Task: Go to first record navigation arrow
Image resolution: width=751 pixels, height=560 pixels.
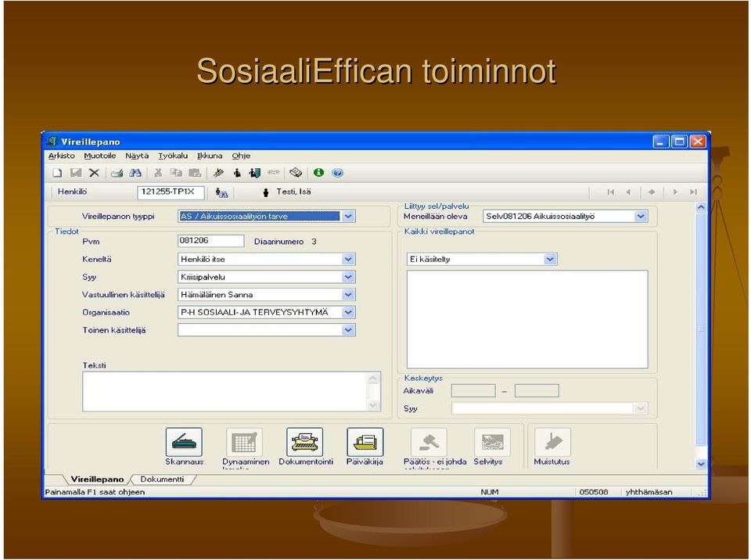Action: (x=611, y=192)
